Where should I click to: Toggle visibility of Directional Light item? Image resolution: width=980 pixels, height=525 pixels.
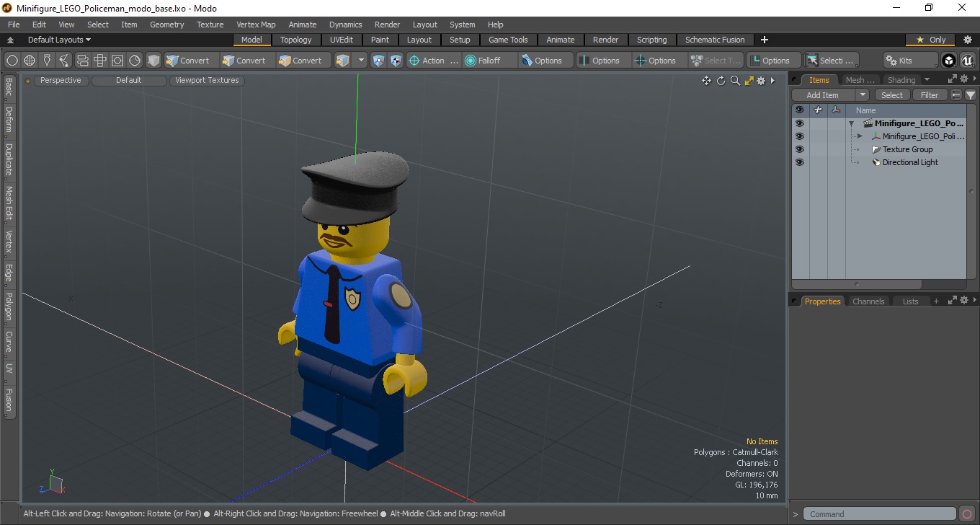click(x=799, y=162)
